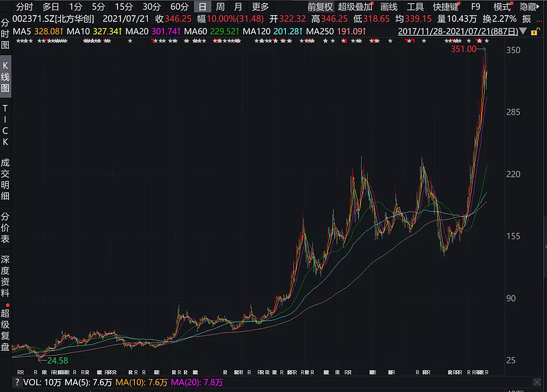Select the 60分 period tab
Image resolution: width=547 pixels, height=392 pixels.
tap(179, 7)
